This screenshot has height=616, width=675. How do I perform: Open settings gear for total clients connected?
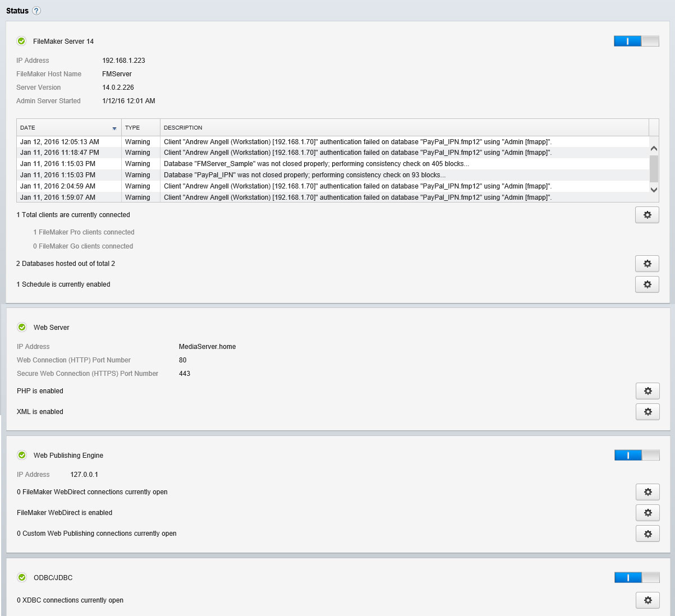[647, 215]
